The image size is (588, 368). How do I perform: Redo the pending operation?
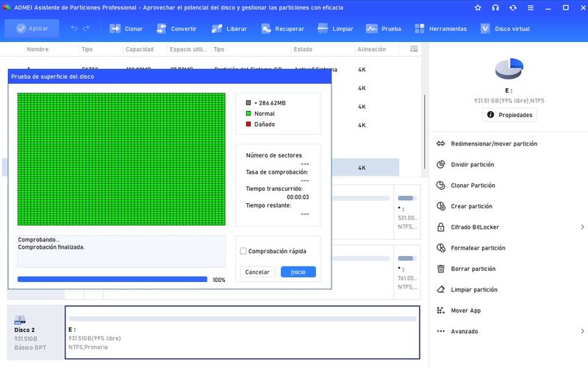(86, 29)
